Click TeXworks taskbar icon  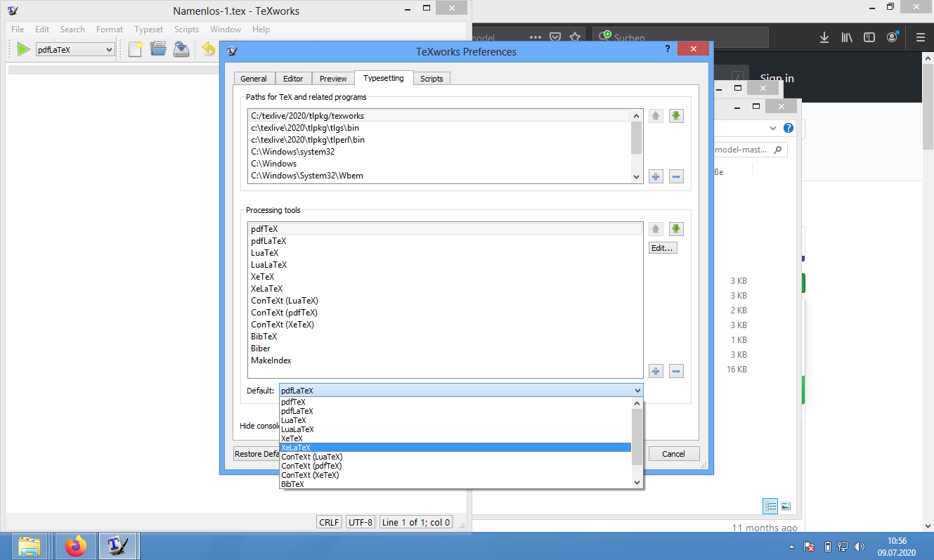(118, 546)
